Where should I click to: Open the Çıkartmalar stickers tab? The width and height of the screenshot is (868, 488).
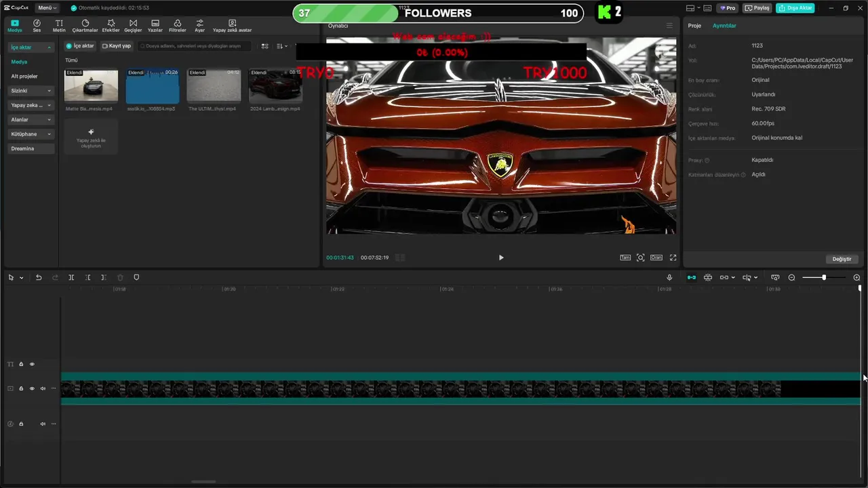85,26
